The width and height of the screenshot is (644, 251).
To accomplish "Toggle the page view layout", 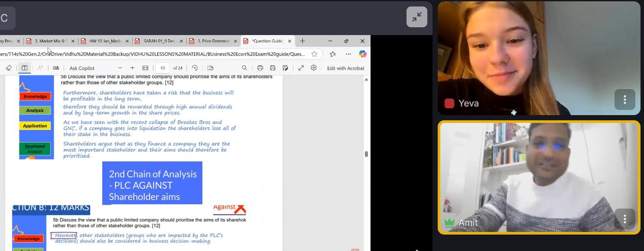I will click(210, 68).
